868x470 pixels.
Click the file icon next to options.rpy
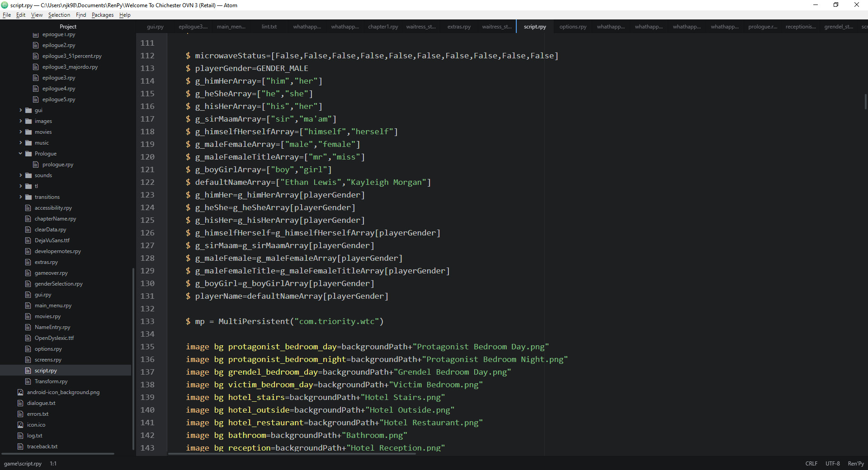pyautogui.click(x=28, y=348)
